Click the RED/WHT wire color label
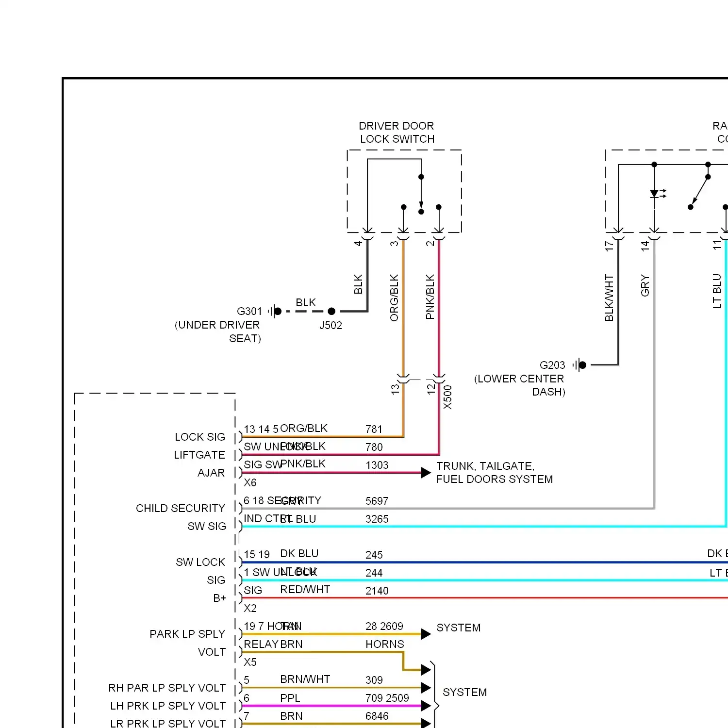 pyautogui.click(x=305, y=589)
